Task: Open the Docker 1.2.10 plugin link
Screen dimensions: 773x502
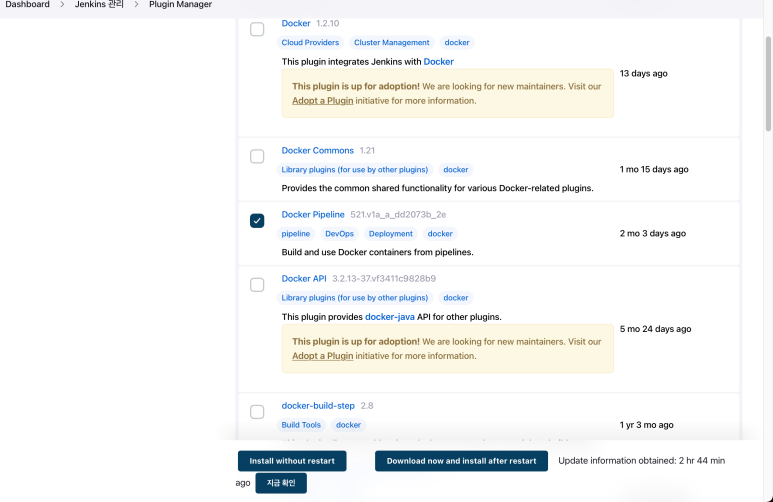Action: (x=296, y=23)
